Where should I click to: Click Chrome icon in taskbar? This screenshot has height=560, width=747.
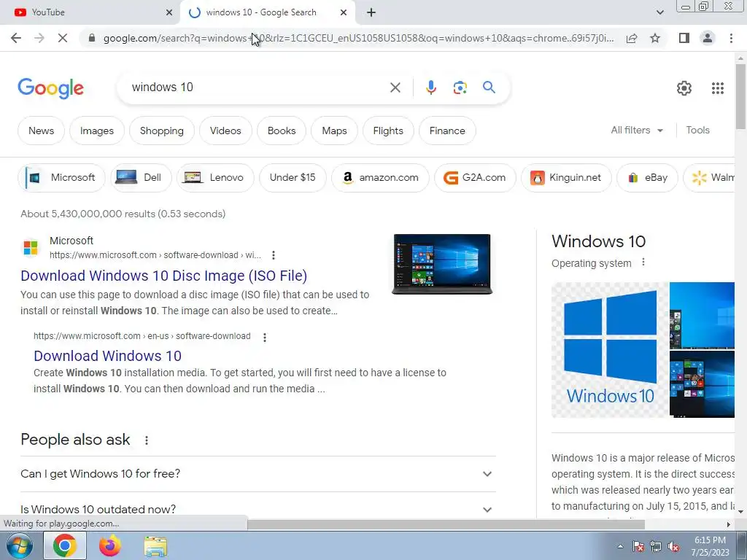pos(65,545)
